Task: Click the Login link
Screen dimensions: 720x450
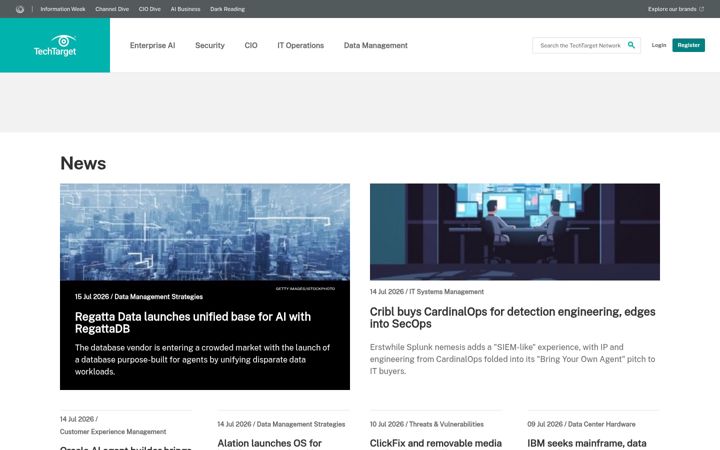Action: (x=658, y=45)
